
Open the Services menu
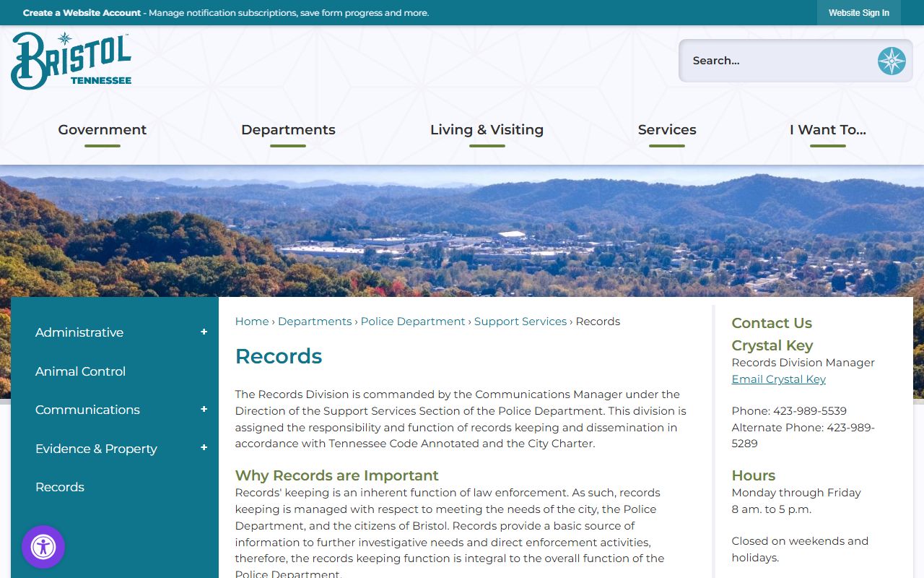pos(666,130)
